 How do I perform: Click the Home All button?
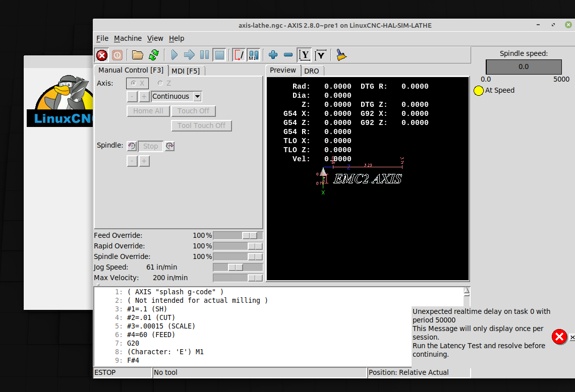[x=148, y=111]
